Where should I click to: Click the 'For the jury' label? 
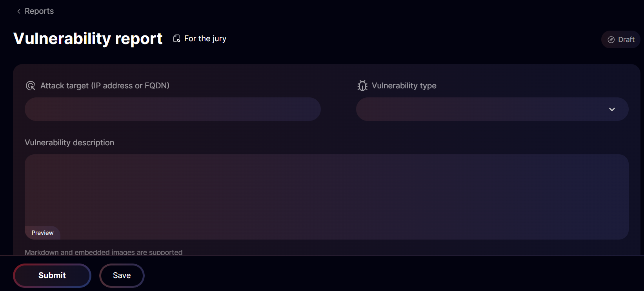(x=205, y=38)
